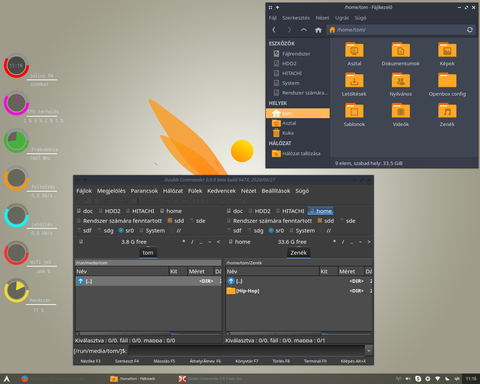The image size is (480, 384).
Task: Open the Videók folder
Action: (401, 115)
